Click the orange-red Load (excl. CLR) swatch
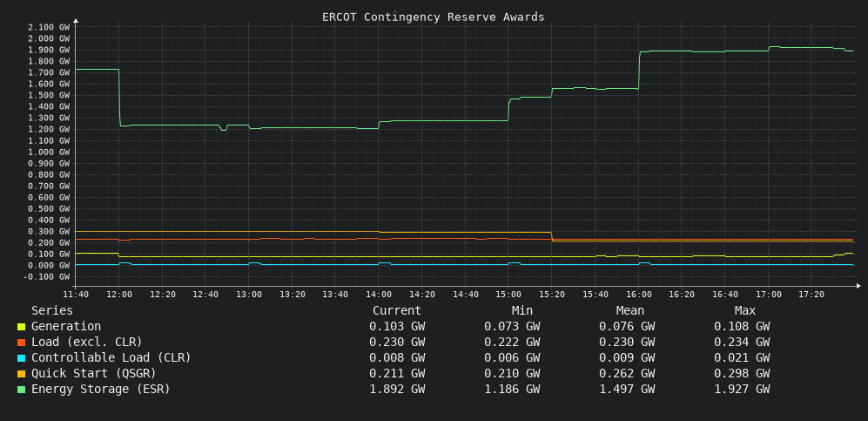Viewport: 868px width, 421px height. click(21, 343)
